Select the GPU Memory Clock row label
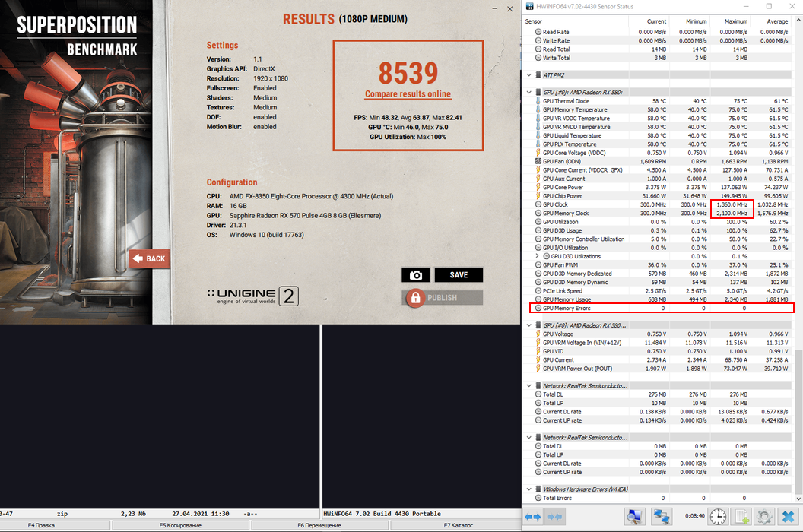The width and height of the screenshot is (803, 532). coord(566,213)
